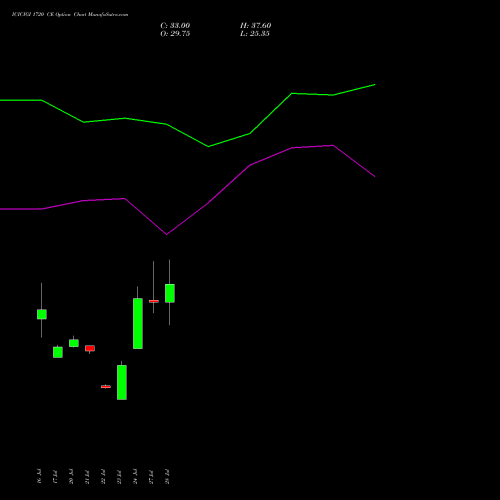Select the 16 Jul date label
Screen dimensions: 500x500
coord(39,476)
